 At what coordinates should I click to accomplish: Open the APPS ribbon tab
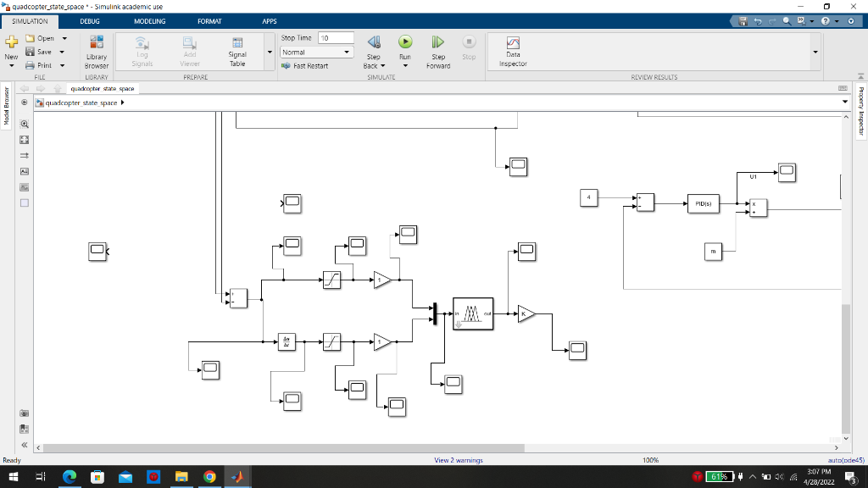(x=270, y=21)
